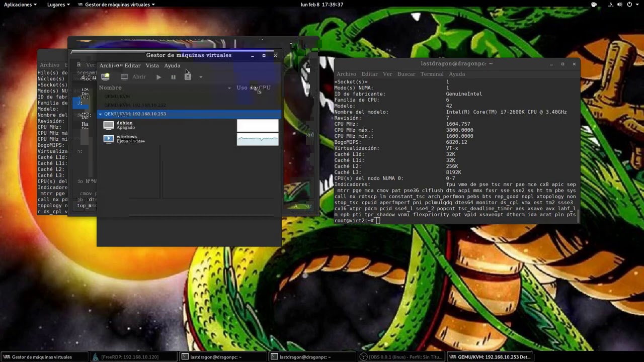This screenshot has height=362, width=644.
Task: Switch to Gestor de máquinas virtuales taskbar item
Action: (44, 357)
